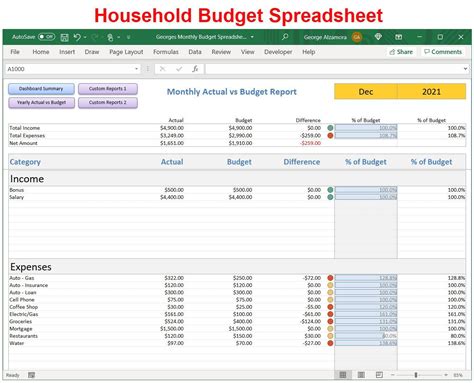Screen dimensions: 474x383
Task: Open the Customize Quick Access Toolbar dropdown
Action: coord(128,37)
